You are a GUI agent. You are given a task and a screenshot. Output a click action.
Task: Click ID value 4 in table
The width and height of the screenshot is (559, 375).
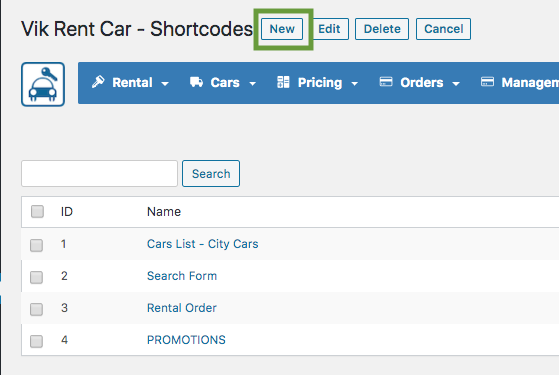coord(64,340)
